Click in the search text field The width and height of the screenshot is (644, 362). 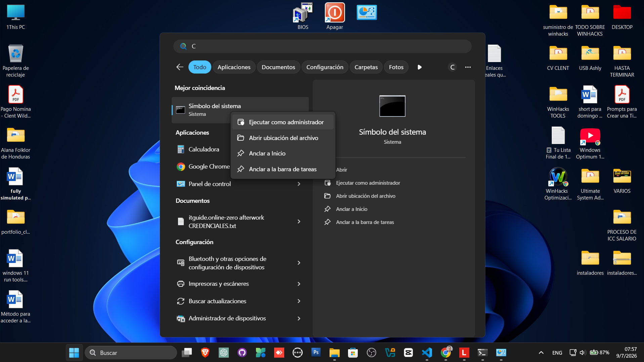(323, 46)
